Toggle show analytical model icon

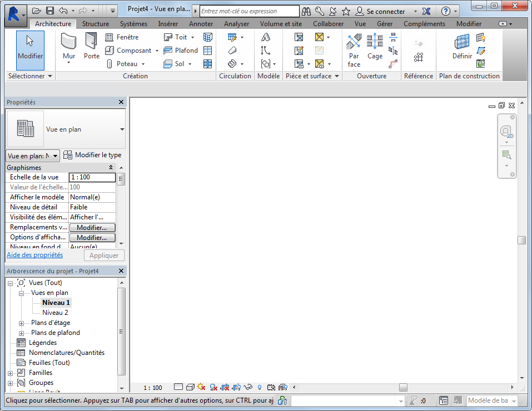283,387
